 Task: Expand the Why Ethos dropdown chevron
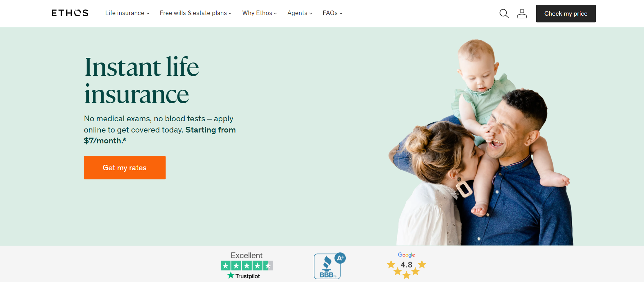click(275, 14)
